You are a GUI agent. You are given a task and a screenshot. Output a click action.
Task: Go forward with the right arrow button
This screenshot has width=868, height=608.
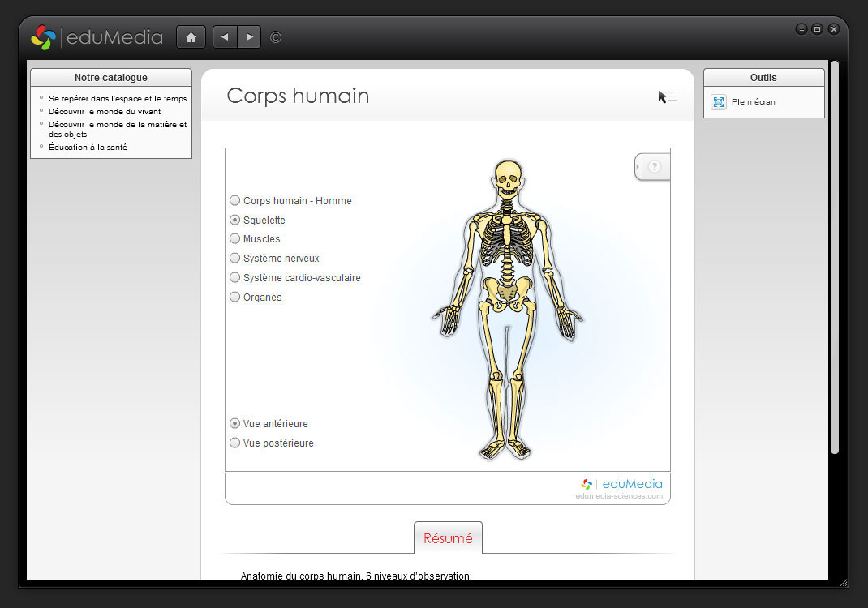[249, 37]
